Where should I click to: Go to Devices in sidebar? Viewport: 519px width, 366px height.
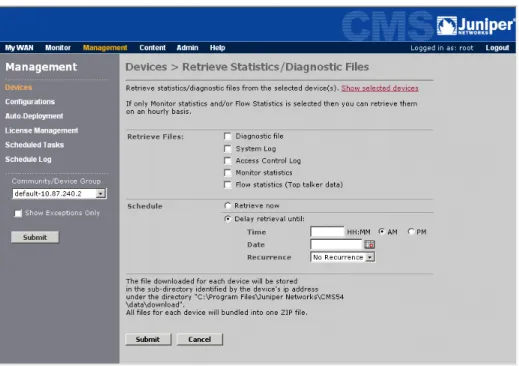(18, 87)
